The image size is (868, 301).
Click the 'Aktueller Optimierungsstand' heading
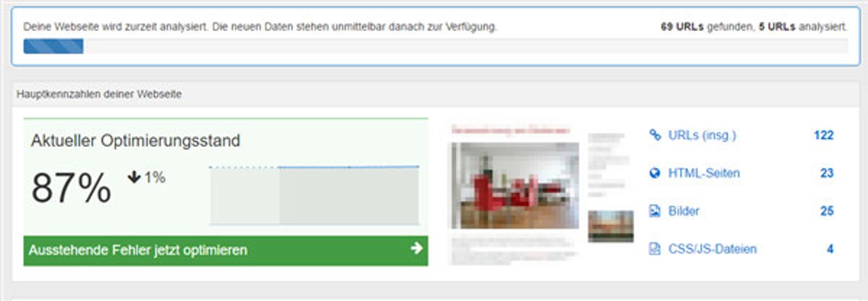click(x=135, y=141)
